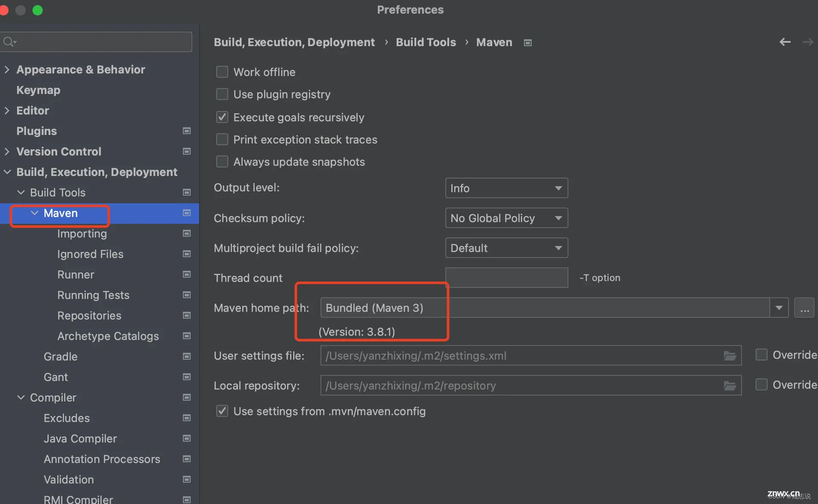Screen dimensions: 818x504
Task: Click project-level icon on Archetype Catalogs row
Action: 187,336
